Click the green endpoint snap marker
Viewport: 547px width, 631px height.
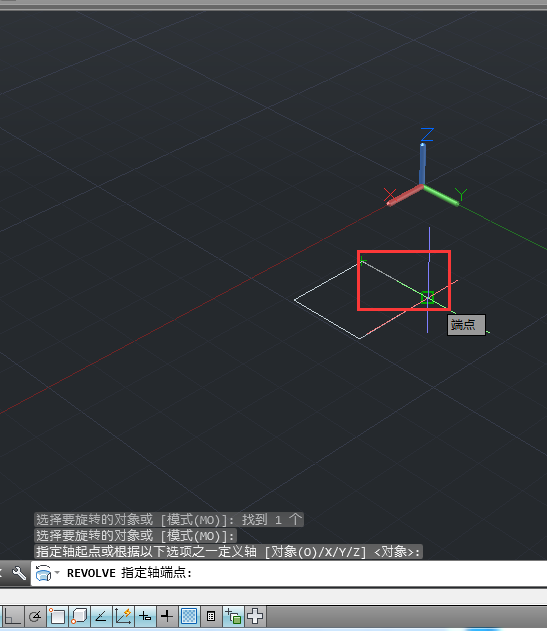coord(427,297)
